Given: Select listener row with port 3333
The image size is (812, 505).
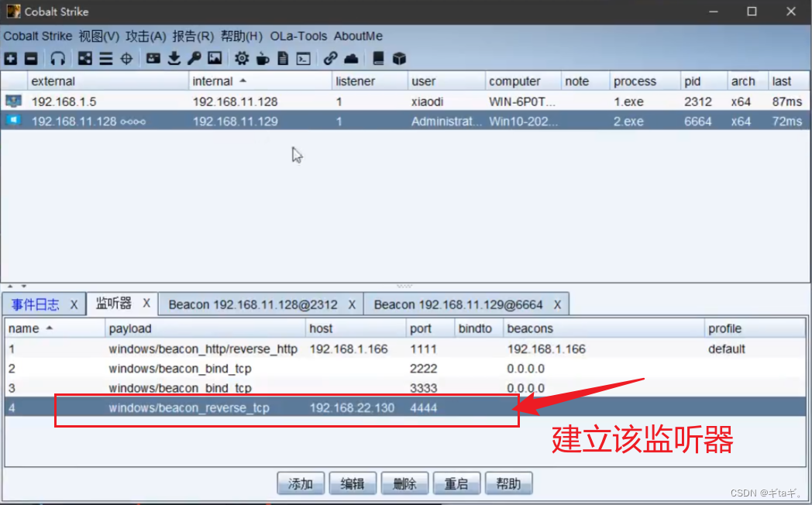Looking at the screenshot, I should [x=405, y=388].
